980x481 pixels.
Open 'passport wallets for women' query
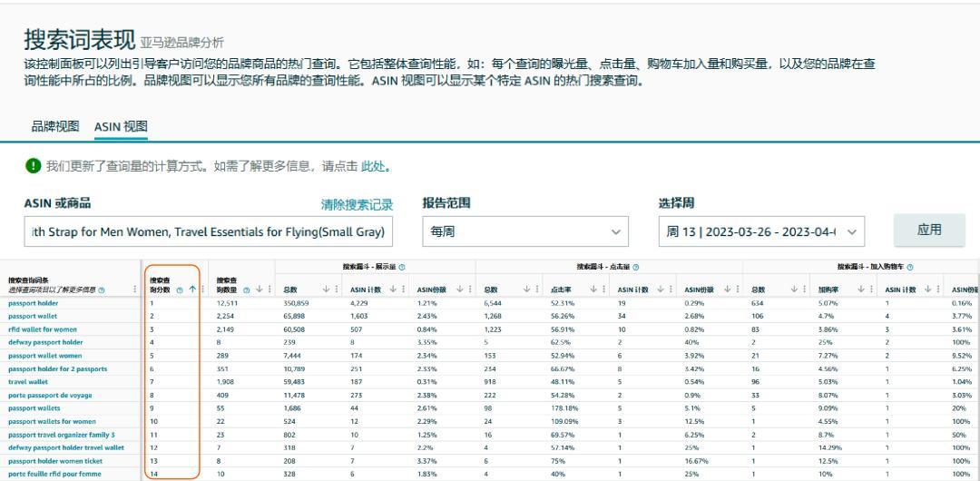(x=52, y=422)
